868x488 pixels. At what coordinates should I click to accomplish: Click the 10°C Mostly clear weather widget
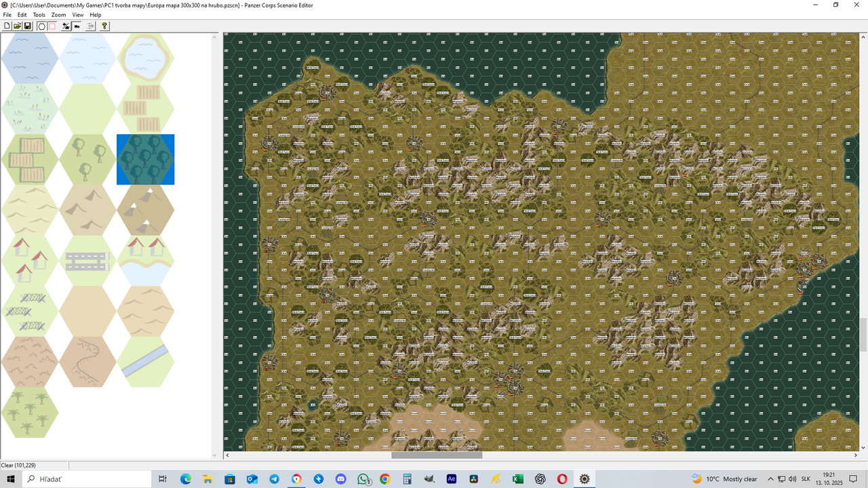pyautogui.click(x=724, y=479)
